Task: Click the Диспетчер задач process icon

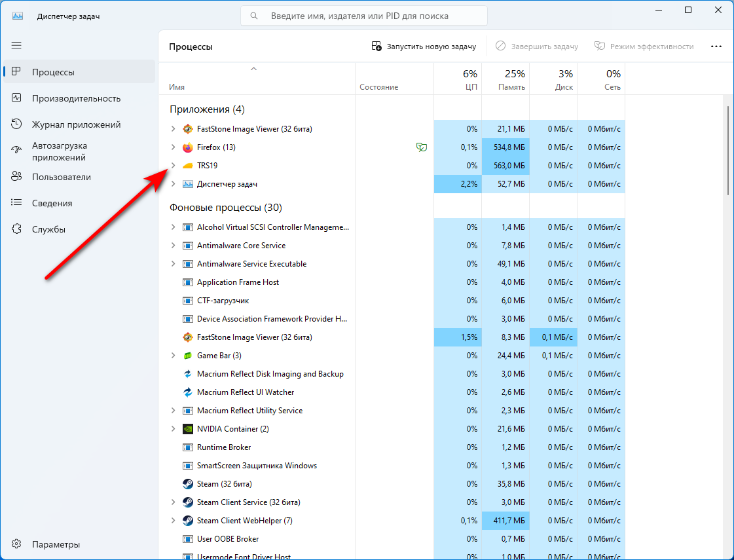Action: pyautogui.click(x=188, y=184)
